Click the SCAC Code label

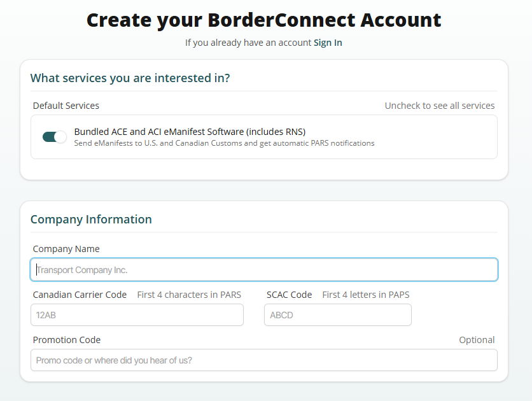tap(289, 295)
